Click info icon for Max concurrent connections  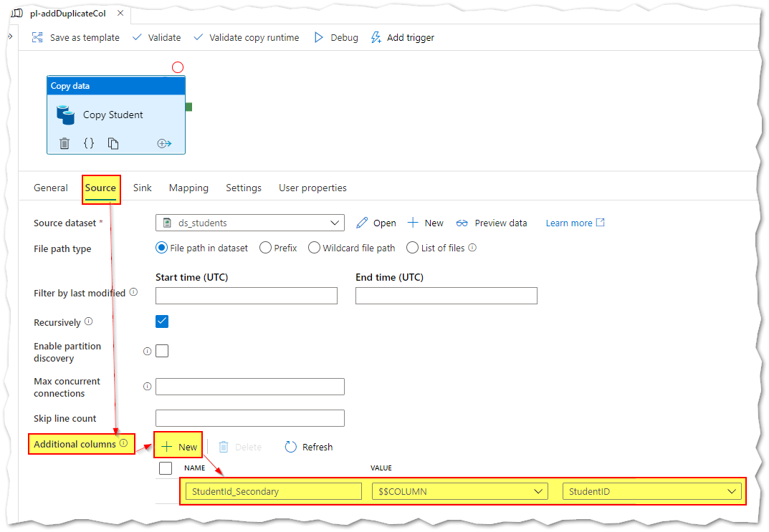[147, 387]
